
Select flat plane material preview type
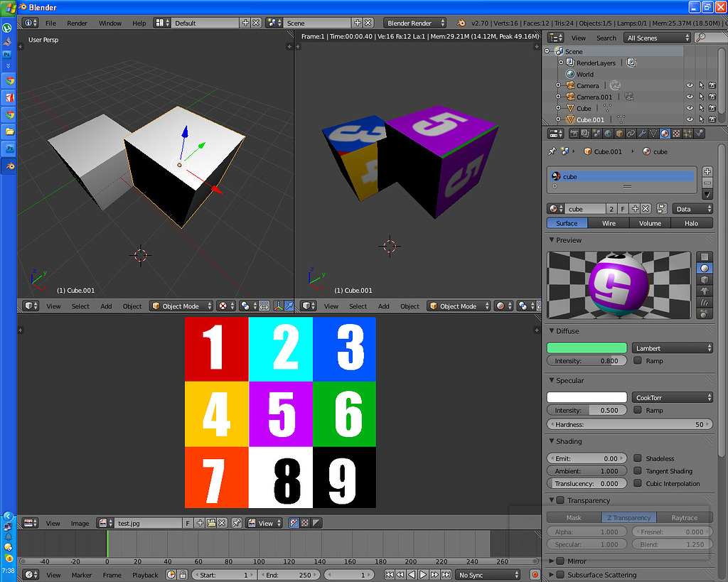pos(705,257)
